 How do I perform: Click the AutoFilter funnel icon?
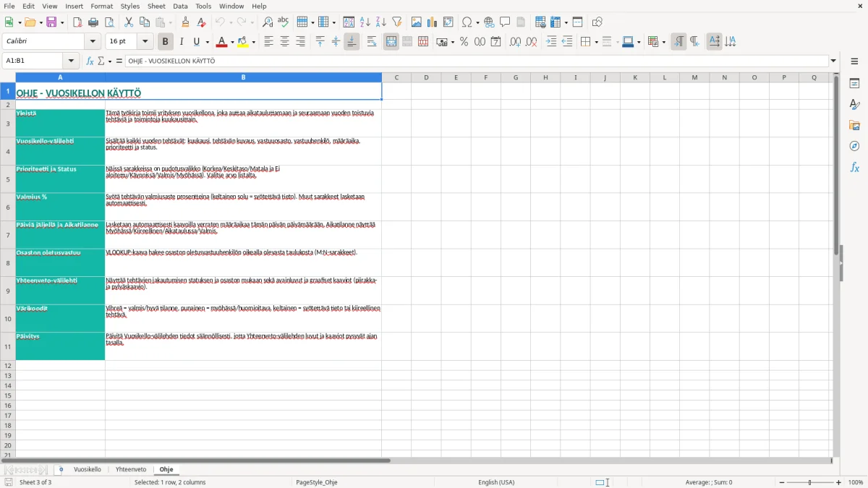pos(396,22)
